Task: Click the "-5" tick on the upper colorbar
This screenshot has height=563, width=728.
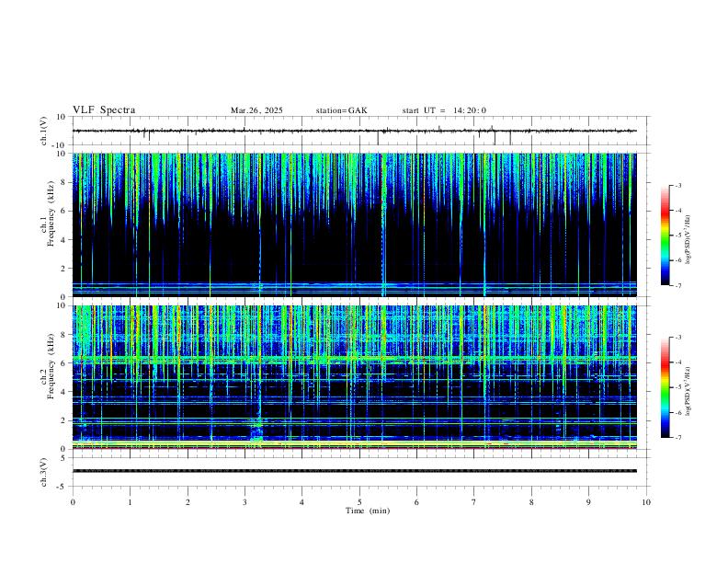Action: tap(677, 236)
